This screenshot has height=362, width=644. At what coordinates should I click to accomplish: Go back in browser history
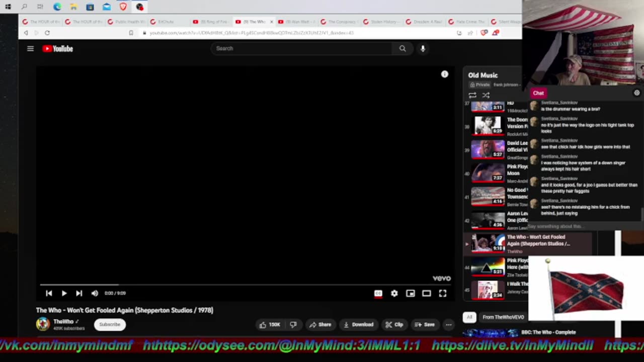(26, 33)
